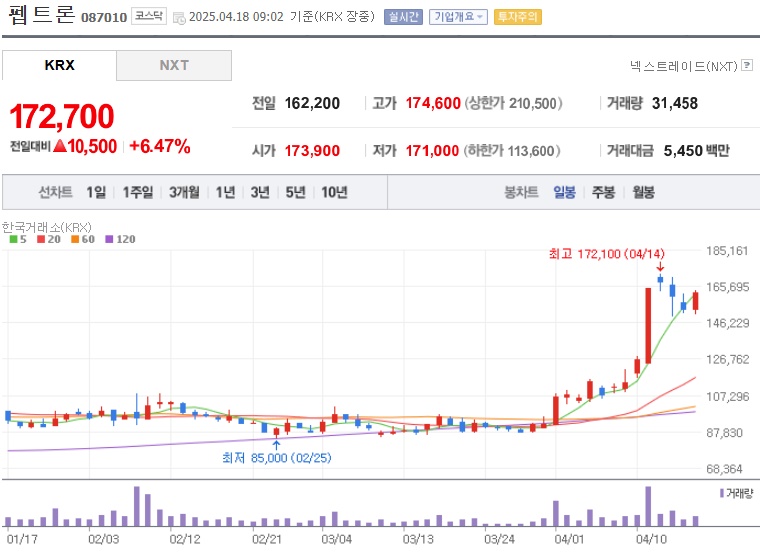Click the purple 120-day moving average legend
760x555 pixels.
click(x=120, y=239)
